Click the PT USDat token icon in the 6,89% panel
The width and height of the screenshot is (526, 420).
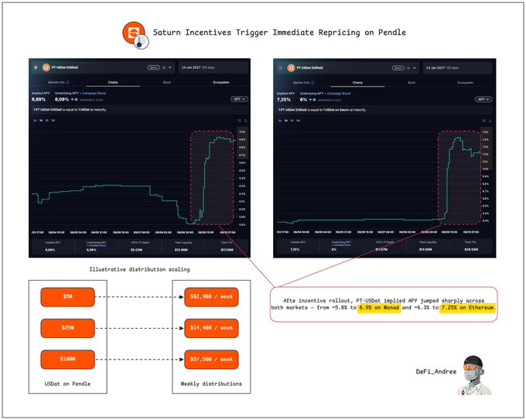(x=46, y=67)
